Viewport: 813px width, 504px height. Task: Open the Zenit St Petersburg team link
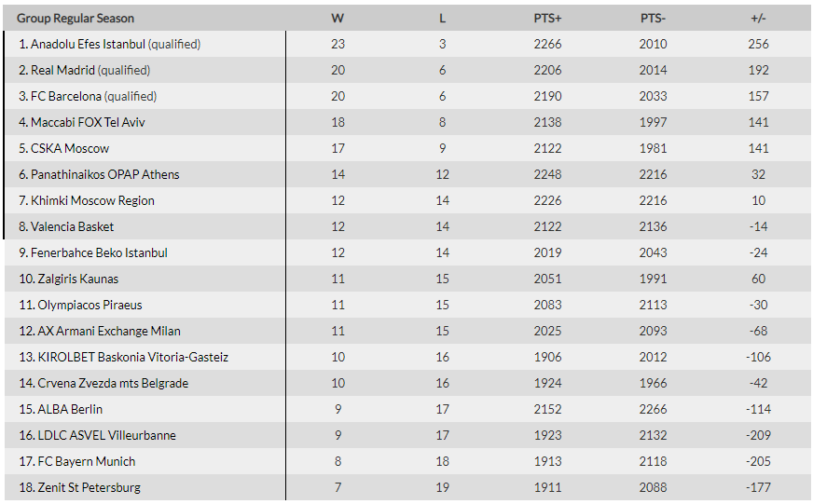90,487
